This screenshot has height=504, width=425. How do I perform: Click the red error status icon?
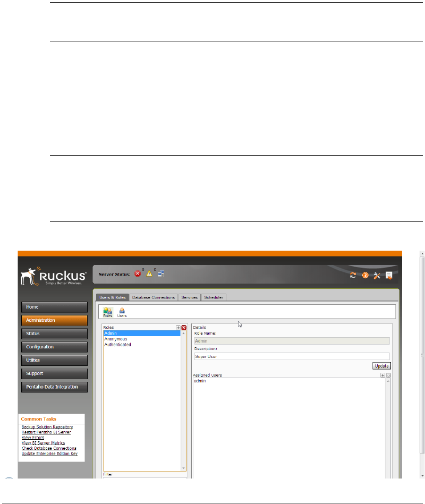138,274
